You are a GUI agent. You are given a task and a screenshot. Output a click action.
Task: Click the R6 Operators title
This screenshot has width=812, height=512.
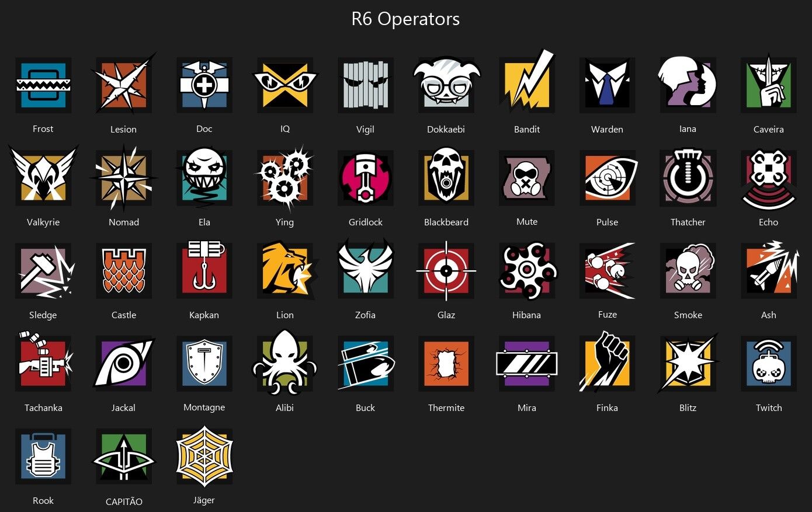coord(405,19)
